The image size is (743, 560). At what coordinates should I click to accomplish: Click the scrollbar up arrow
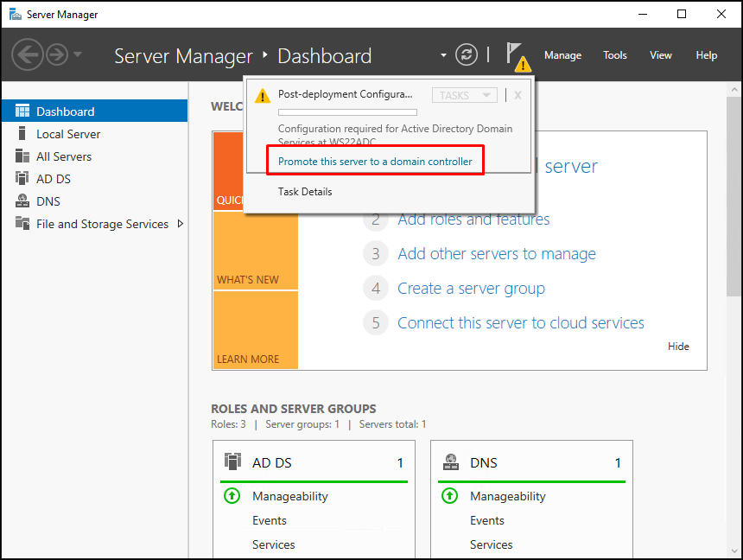click(734, 89)
